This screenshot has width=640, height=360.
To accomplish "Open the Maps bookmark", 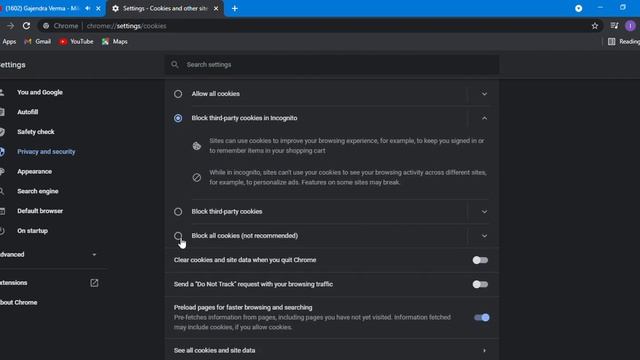I will 115,42.
